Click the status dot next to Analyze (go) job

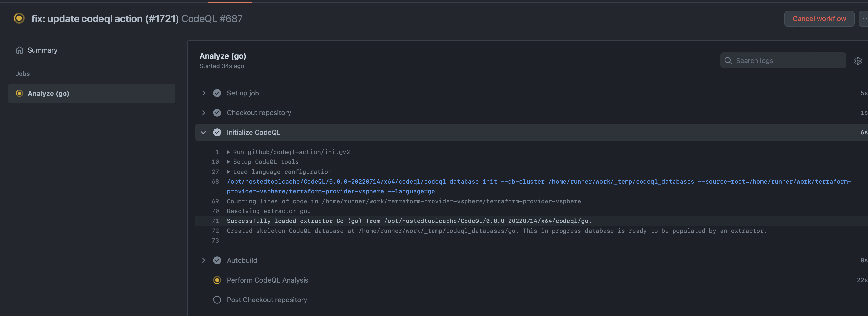[x=19, y=93]
